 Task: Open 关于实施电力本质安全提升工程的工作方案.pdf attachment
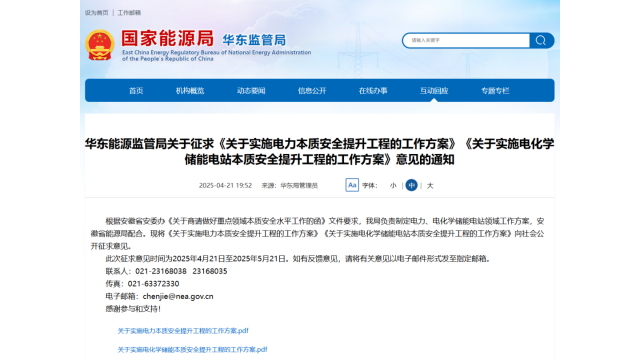(183, 331)
